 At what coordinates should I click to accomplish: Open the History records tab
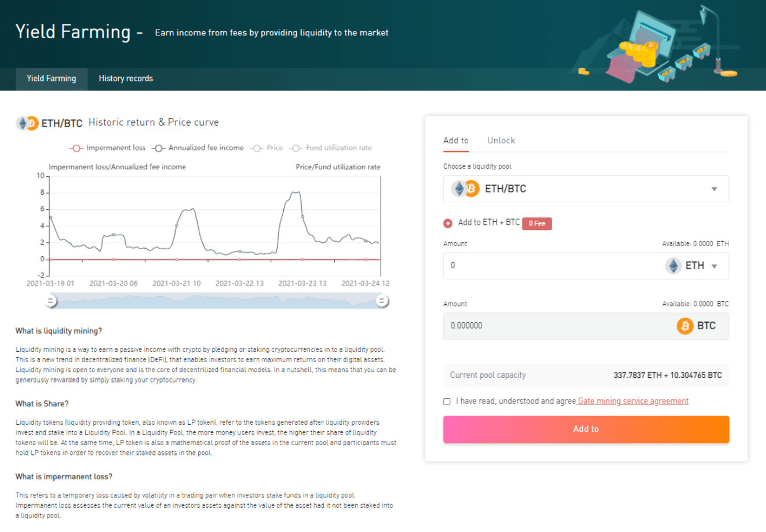pos(126,79)
